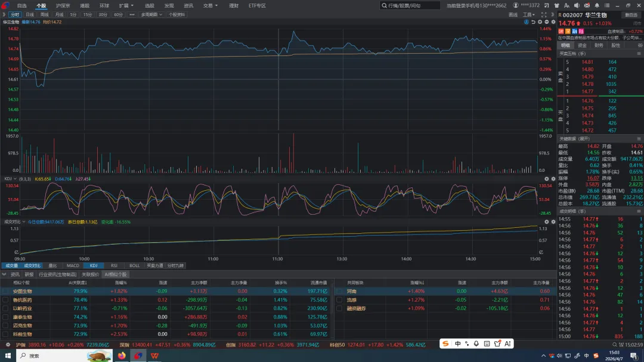Viewport: 644px width, 362px height.
Task: Click the undo arrow above chart
Action: coord(533,22)
